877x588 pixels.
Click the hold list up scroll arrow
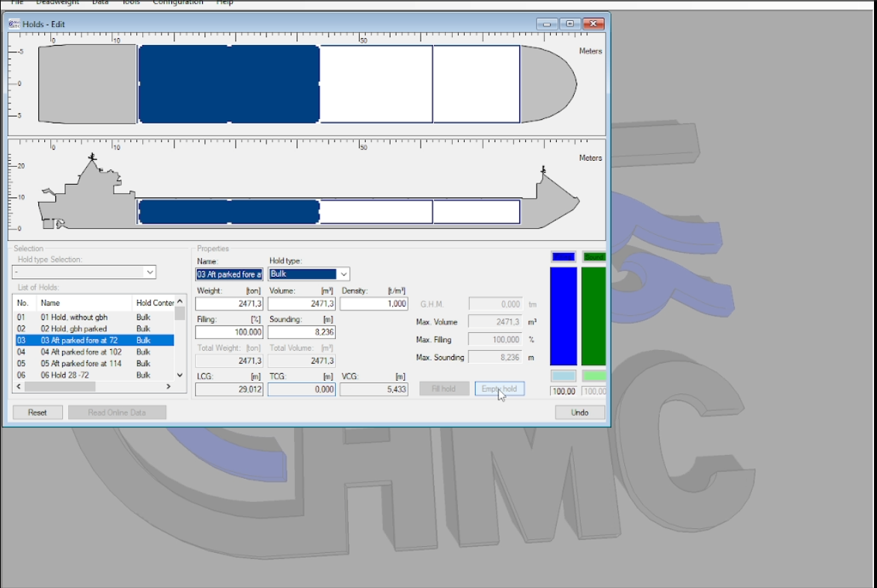pos(180,301)
